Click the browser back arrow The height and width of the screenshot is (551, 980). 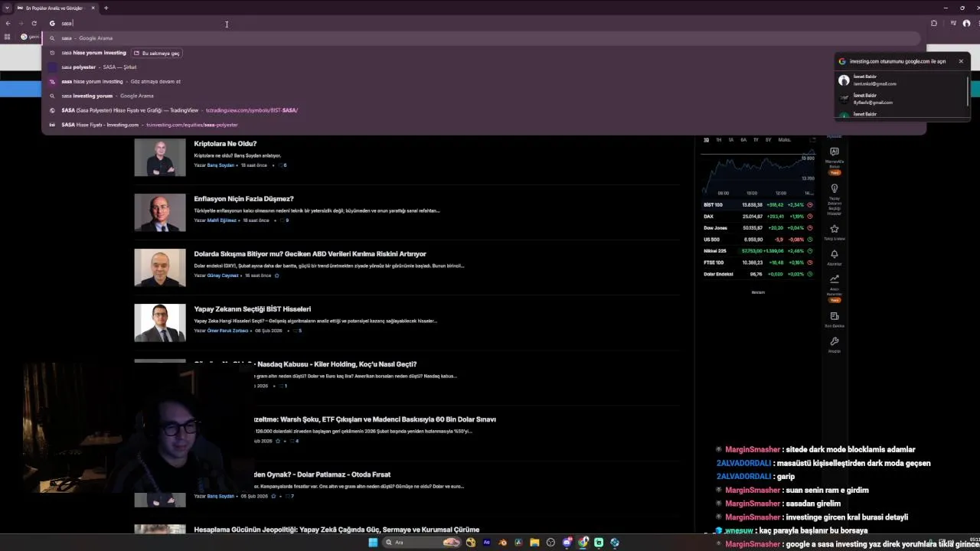[8, 23]
